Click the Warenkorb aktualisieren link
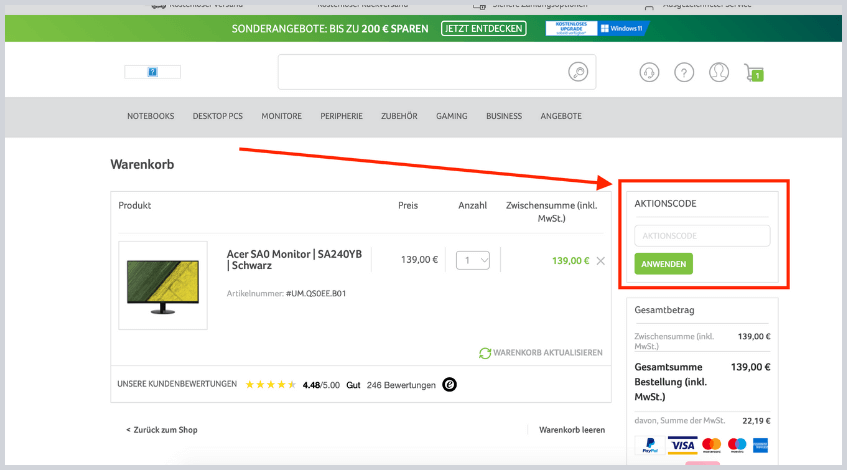The image size is (847, 470). (548, 353)
